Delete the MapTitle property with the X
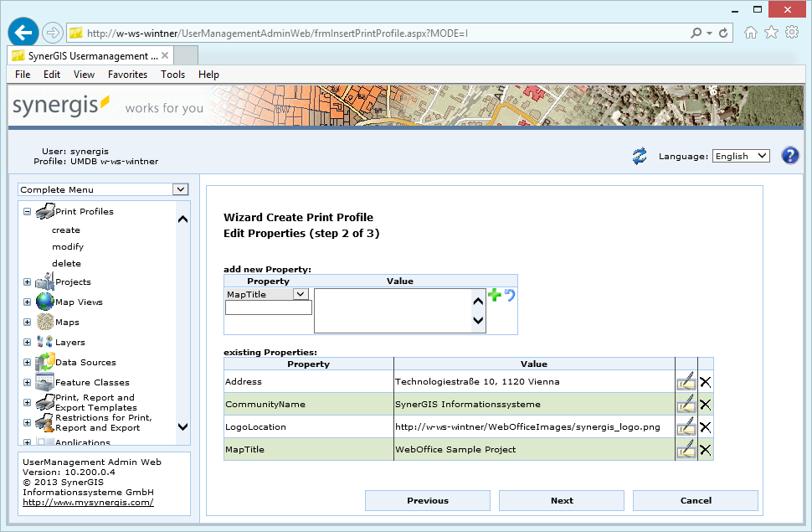The height and width of the screenshot is (532, 812). (x=706, y=450)
